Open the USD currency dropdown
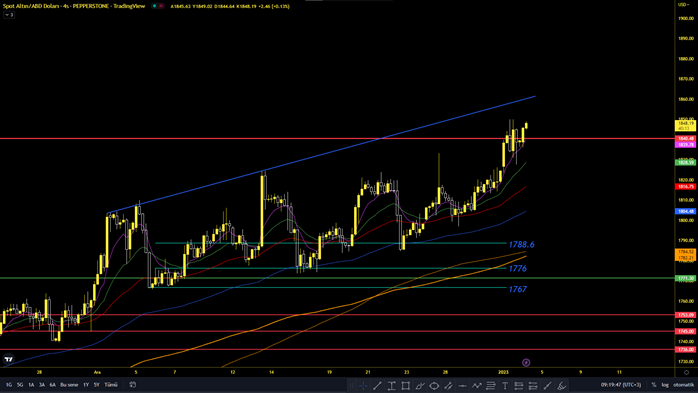Viewport: 698px width, 393px height. point(683,4)
